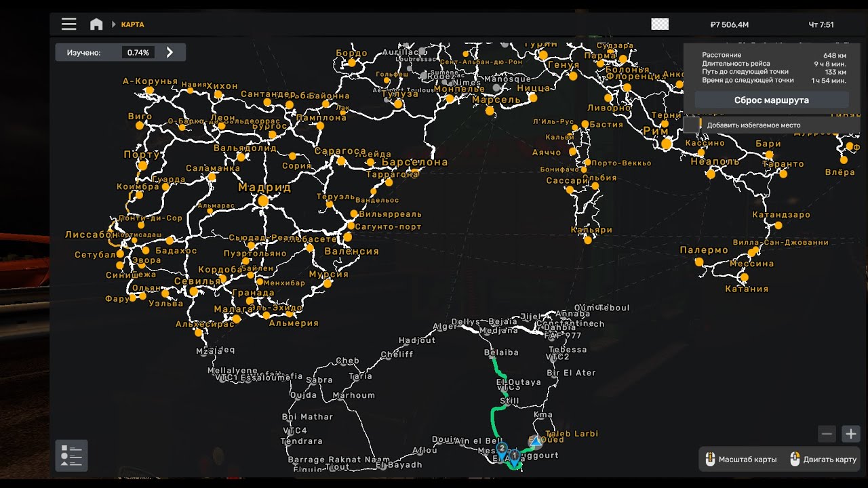868x488 pixels.
Task: Select the Бастия city marker
Action: pos(585,125)
